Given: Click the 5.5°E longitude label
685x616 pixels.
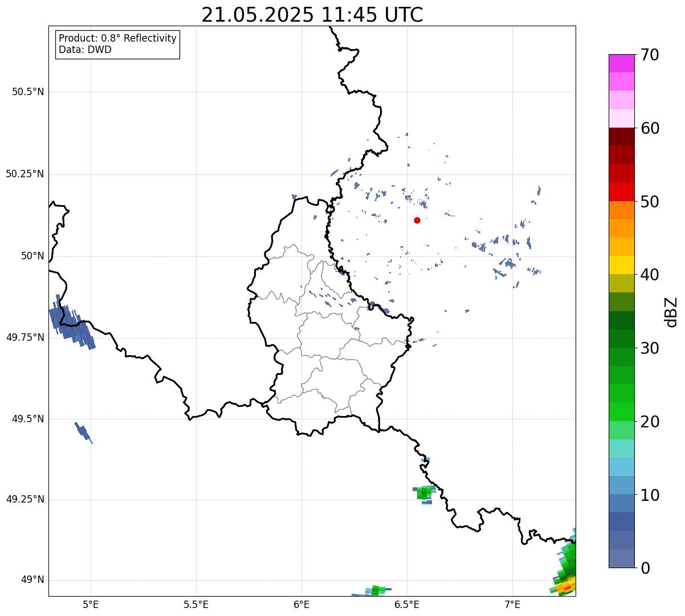Looking at the screenshot, I should point(196,605).
